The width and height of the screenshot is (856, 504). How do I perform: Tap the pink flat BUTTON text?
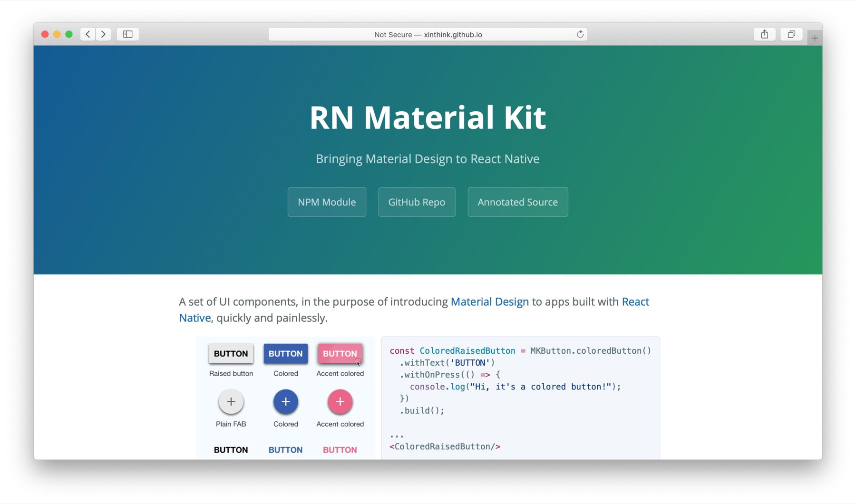point(340,450)
